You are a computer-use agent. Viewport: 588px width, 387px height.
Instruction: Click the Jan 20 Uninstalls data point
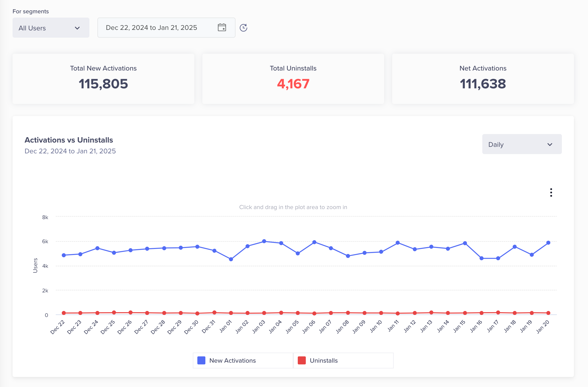[x=548, y=313]
